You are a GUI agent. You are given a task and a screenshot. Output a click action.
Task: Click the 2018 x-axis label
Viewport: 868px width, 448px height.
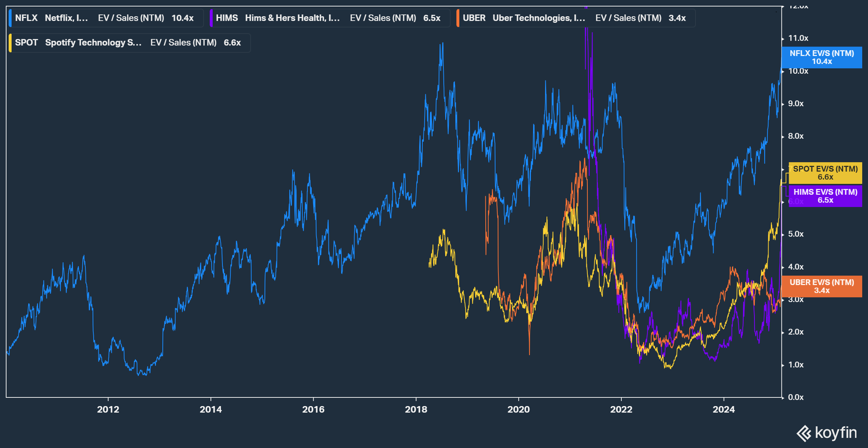[416, 409]
